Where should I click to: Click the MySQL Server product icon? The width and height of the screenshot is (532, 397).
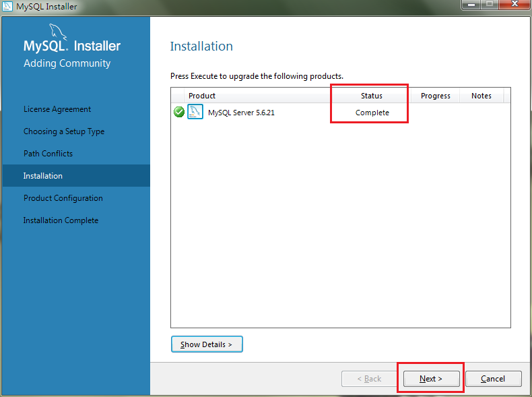coord(195,112)
